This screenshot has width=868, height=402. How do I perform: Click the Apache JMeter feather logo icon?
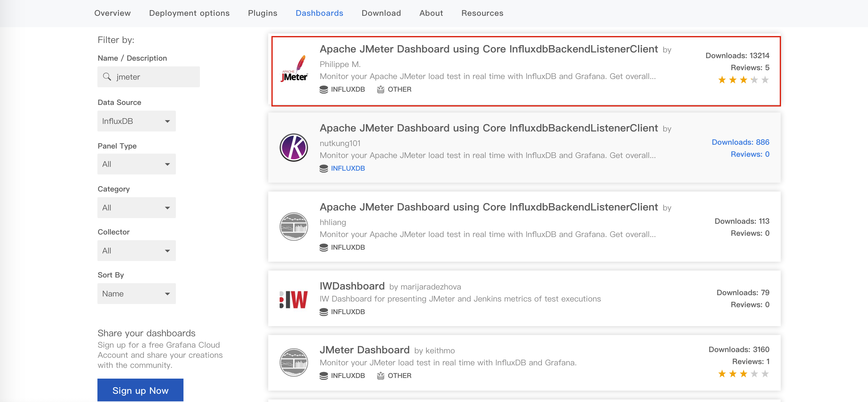click(x=294, y=69)
